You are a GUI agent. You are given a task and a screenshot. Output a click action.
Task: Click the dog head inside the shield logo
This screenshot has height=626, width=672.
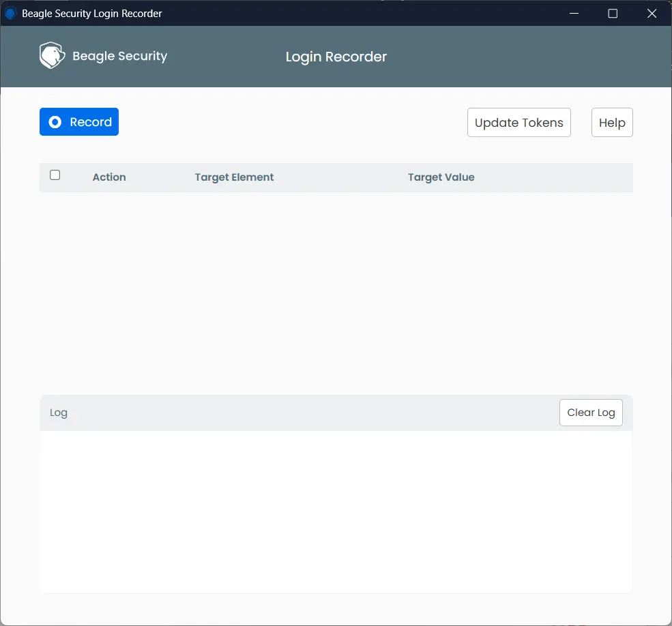[52, 55]
